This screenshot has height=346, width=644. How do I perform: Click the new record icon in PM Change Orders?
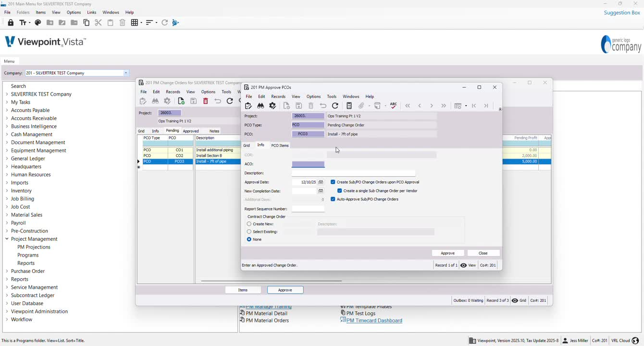tap(181, 101)
